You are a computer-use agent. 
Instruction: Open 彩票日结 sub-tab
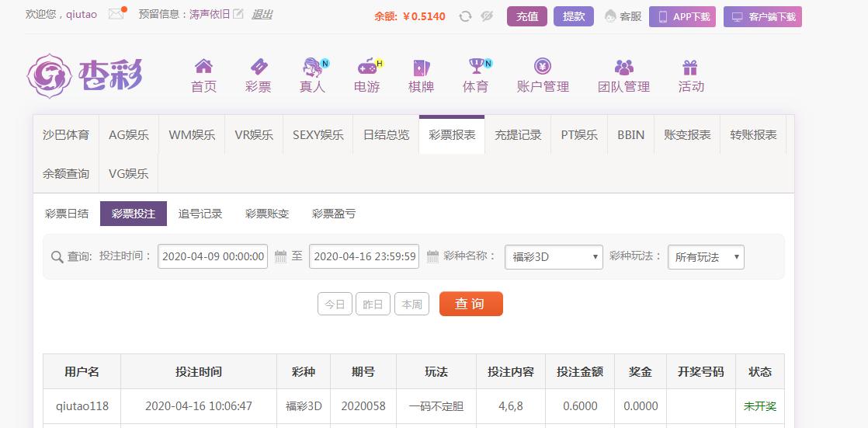click(67, 214)
